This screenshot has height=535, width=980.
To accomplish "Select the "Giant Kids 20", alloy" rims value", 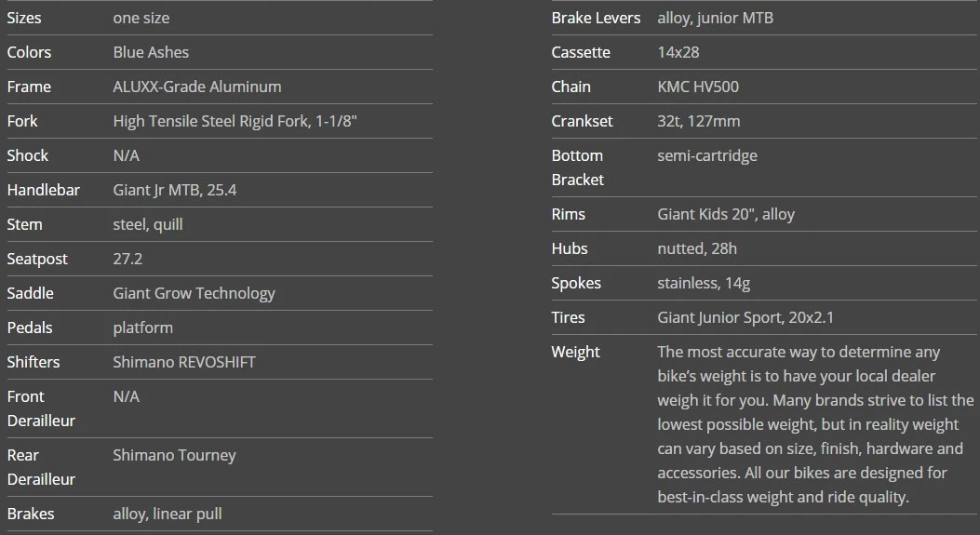I will click(725, 214).
